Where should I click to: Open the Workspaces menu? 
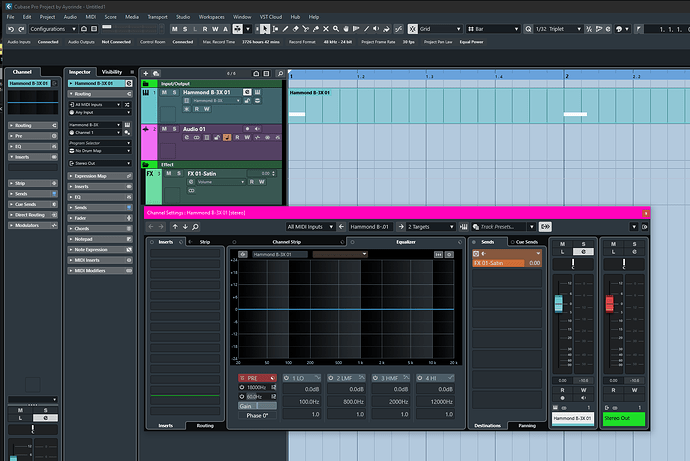211,17
